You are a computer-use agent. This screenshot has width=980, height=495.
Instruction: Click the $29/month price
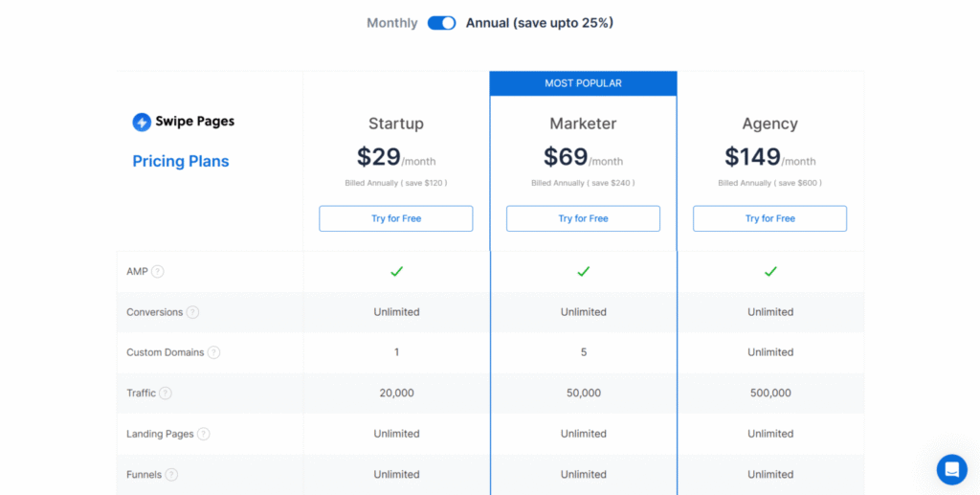click(x=396, y=157)
